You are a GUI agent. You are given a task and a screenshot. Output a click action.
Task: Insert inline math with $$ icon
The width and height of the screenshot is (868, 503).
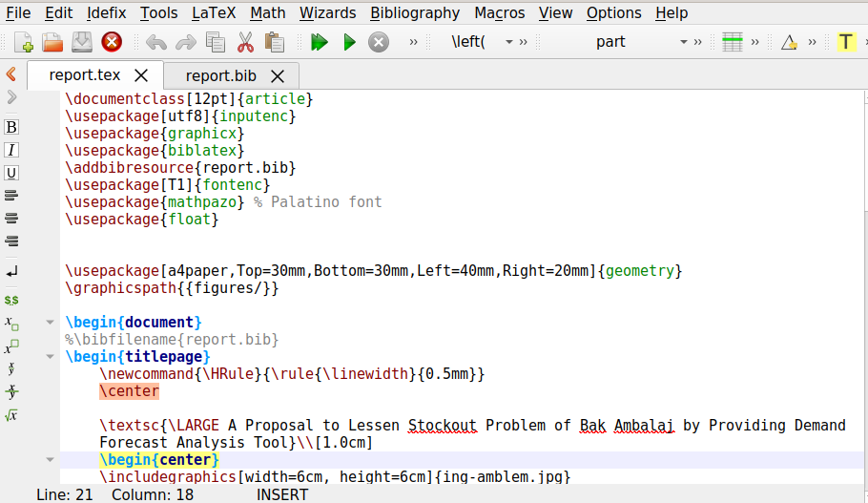click(11, 301)
